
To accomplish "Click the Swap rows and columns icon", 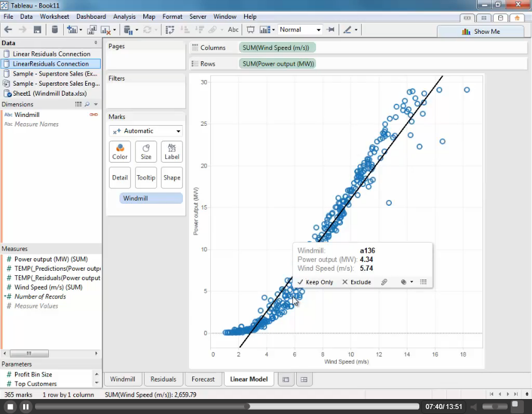I will [x=170, y=29].
